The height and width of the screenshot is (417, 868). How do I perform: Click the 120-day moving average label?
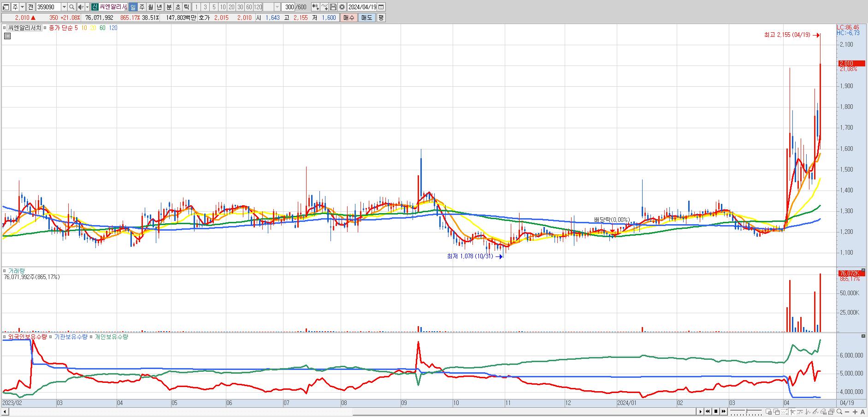(113, 28)
